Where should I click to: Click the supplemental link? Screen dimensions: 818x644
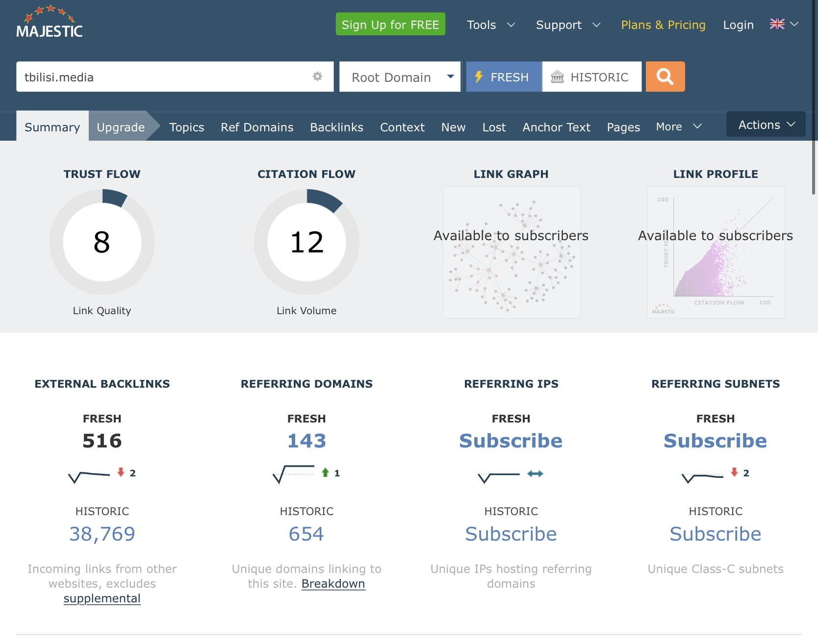coord(102,598)
